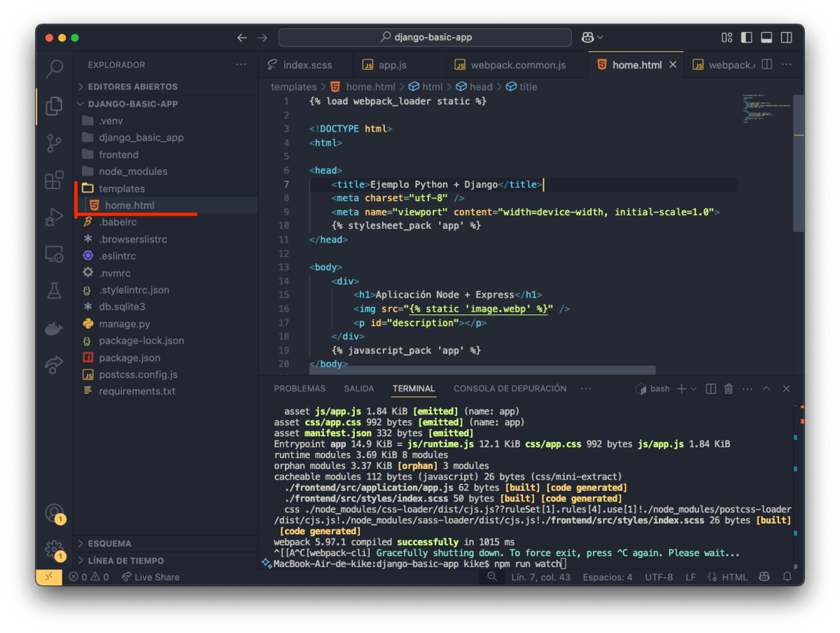Screen dimensions: 840x633
Task: Open the Copilot chat icon in title bar
Action: click(588, 37)
